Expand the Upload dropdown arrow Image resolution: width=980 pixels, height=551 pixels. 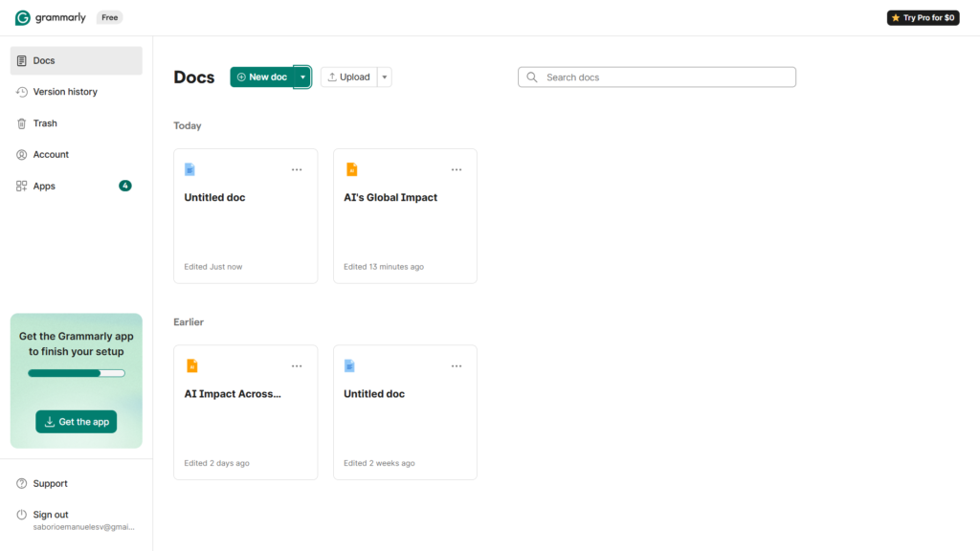pos(385,77)
